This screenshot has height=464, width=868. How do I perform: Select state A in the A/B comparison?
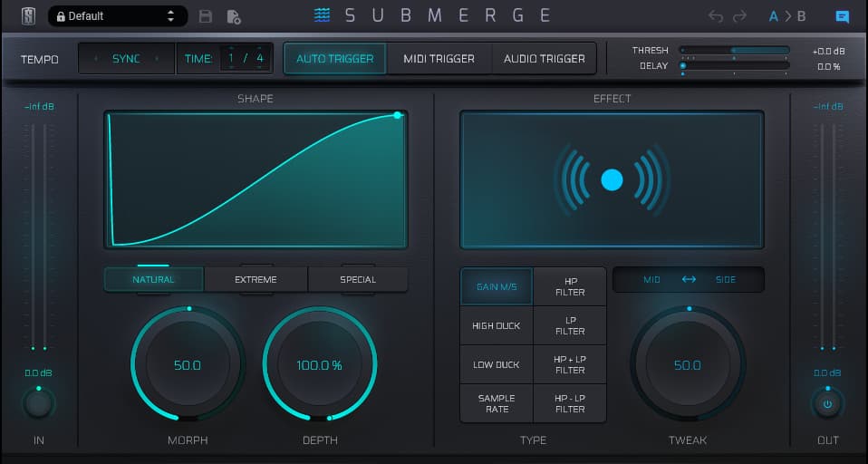[774, 16]
